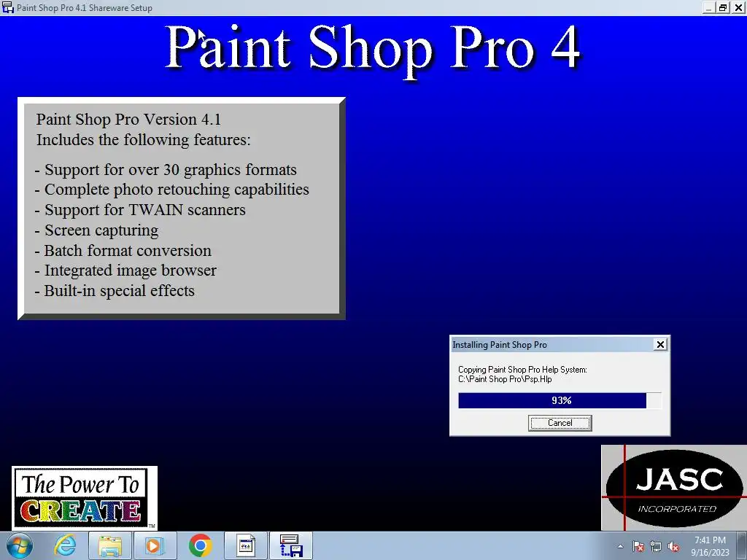Restore down the Shareware Setup window
Screen dimensions: 747x560
723,7
